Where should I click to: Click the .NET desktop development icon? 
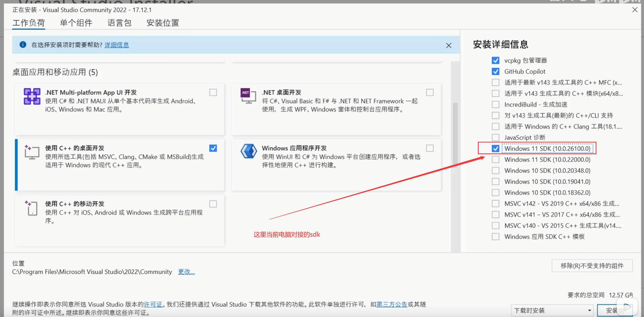pos(248,96)
